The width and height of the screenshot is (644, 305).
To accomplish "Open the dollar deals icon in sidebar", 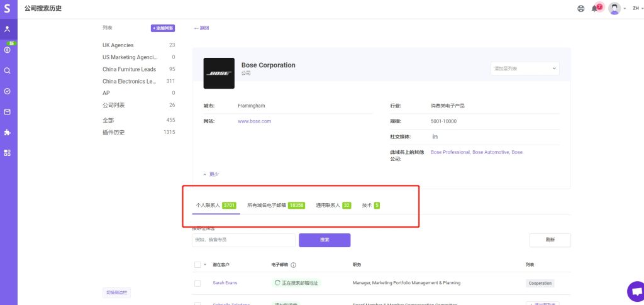I will (x=7, y=50).
